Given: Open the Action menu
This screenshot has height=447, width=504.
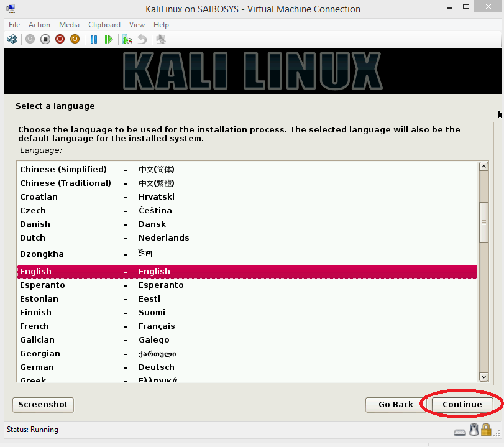Looking at the screenshot, I should click(x=39, y=25).
